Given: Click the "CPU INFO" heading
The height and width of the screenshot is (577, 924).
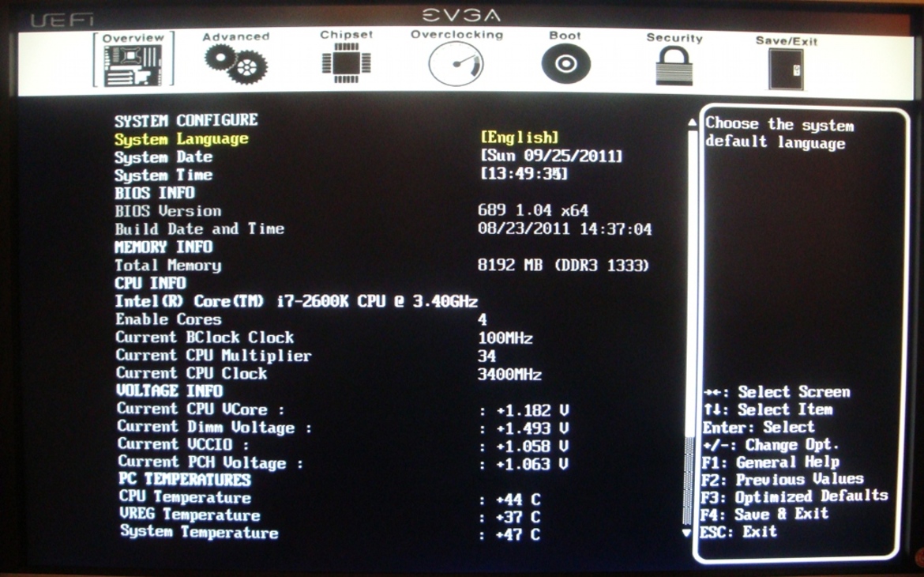Looking at the screenshot, I should click(150, 283).
